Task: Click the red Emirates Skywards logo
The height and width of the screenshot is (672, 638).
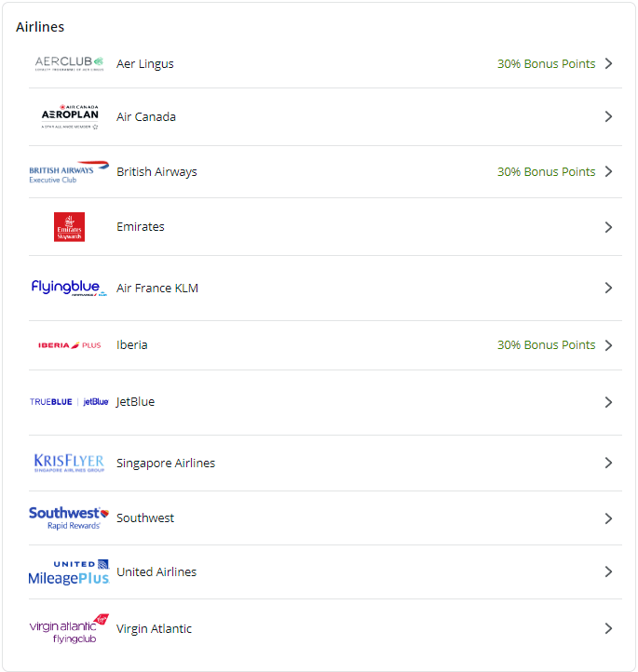Action: pyautogui.click(x=69, y=227)
